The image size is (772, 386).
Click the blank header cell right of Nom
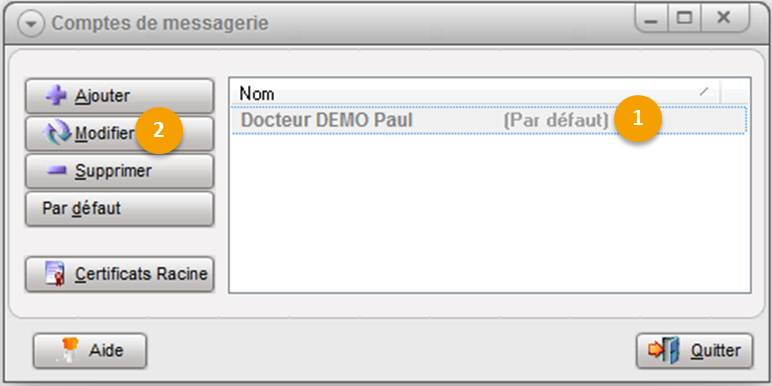734,94
